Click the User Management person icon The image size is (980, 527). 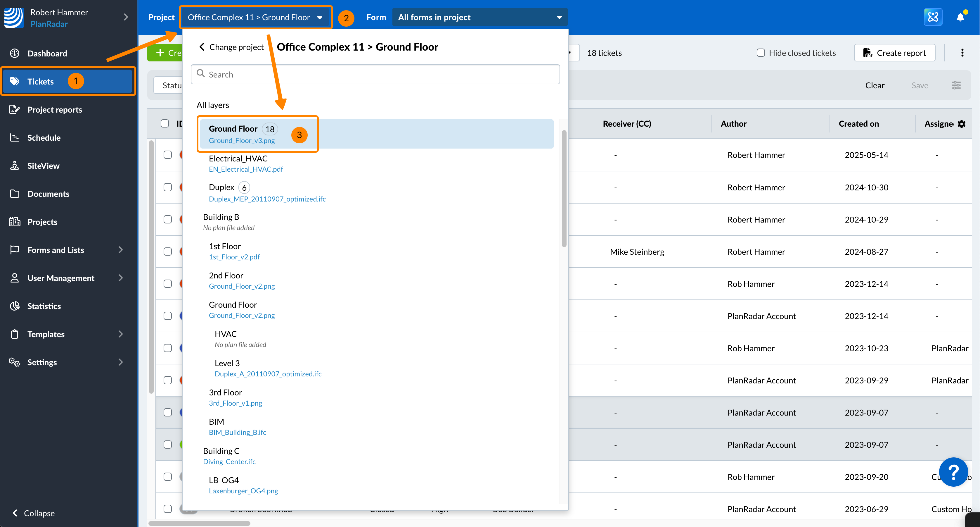[14, 278]
